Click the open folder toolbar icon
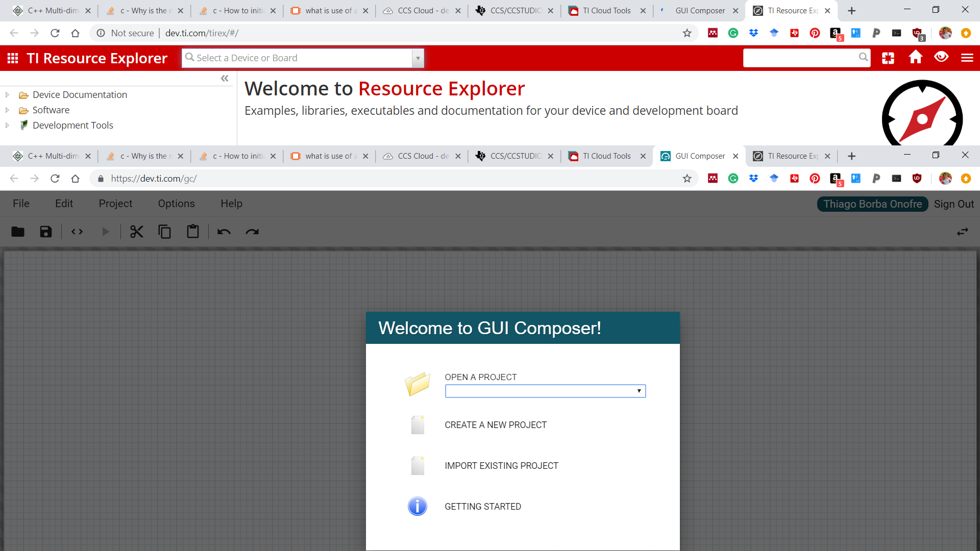This screenshot has height=551, width=980. tap(18, 232)
